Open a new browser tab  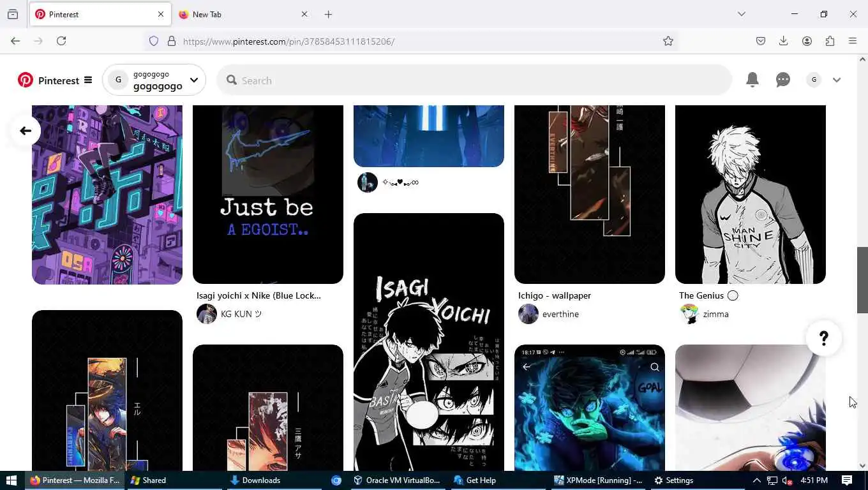(x=328, y=14)
